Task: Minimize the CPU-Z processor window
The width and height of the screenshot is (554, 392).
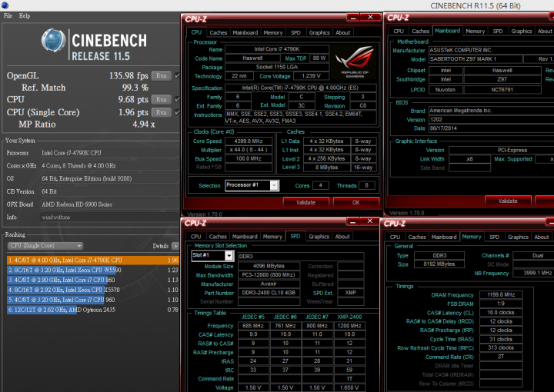Action: pyautogui.click(x=353, y=17)
